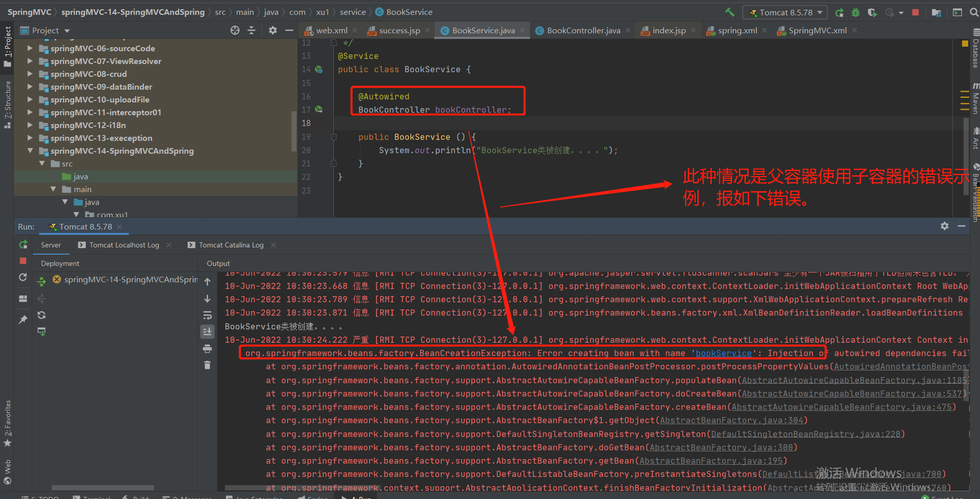
Task: Fold the BookService constructor at line 19
Action: point(333,137)
